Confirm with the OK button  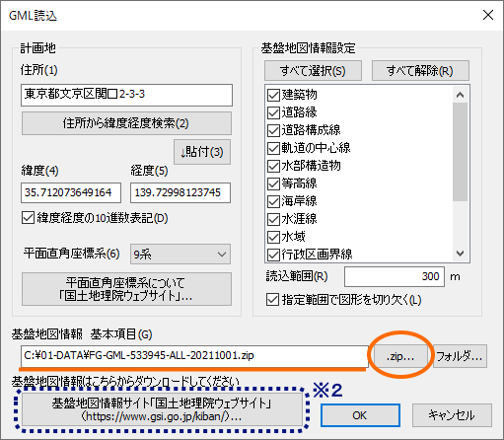coord(360,415)
